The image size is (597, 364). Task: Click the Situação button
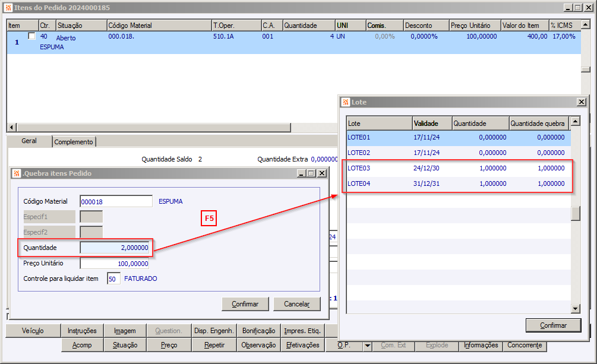click(x=125, y=345)
